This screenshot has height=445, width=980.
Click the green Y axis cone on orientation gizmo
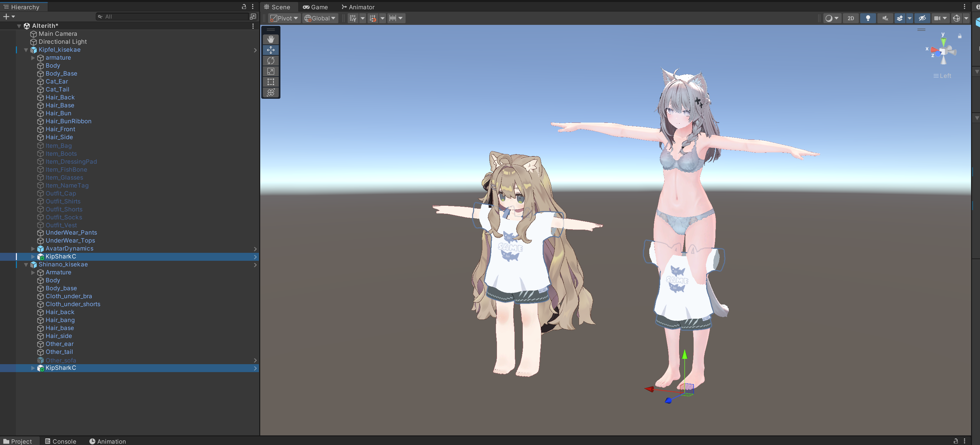click(x=943, y=41)
